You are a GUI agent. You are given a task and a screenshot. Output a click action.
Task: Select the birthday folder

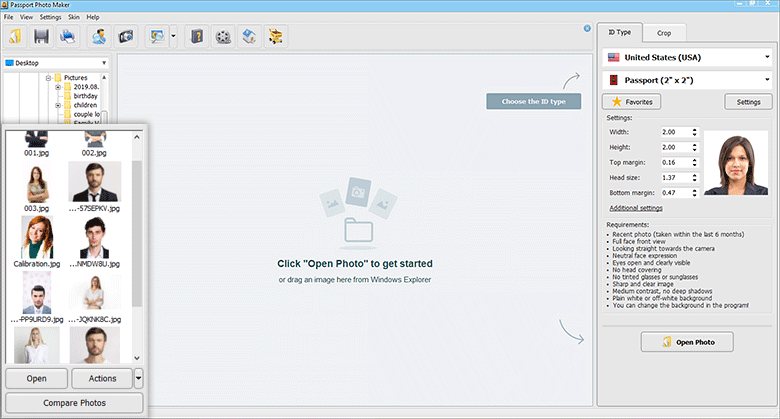[x=85, y=96]
